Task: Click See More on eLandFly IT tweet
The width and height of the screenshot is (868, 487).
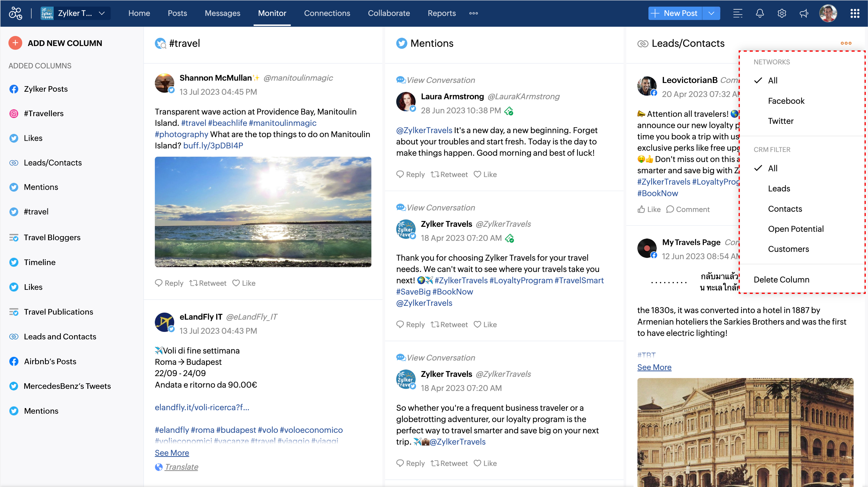Action: [x=172, y=453]
